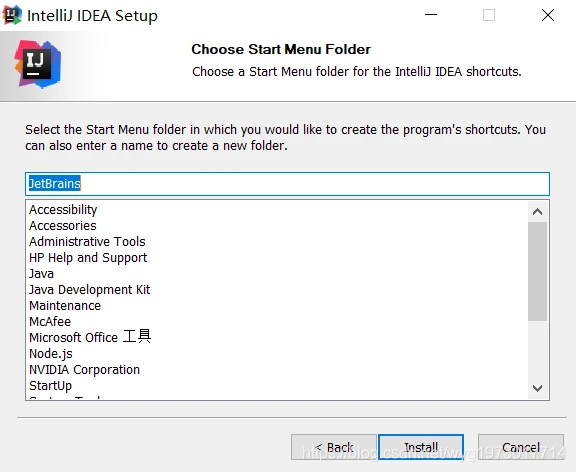The width and height of the screenshot is (576, 472).
Task: Select the folder list scrollbar thumb
Action: pos(537,271)
